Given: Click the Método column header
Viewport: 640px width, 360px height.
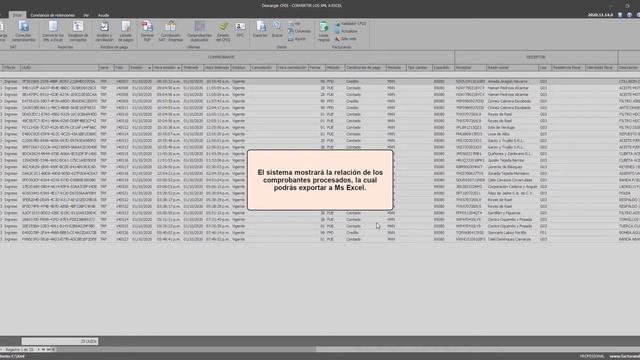Looking at the screenshot, I should (335, 68).
